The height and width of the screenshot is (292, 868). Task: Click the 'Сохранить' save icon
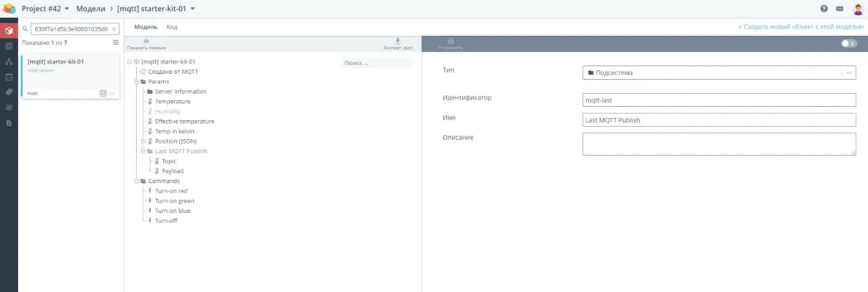click(450, 42)
